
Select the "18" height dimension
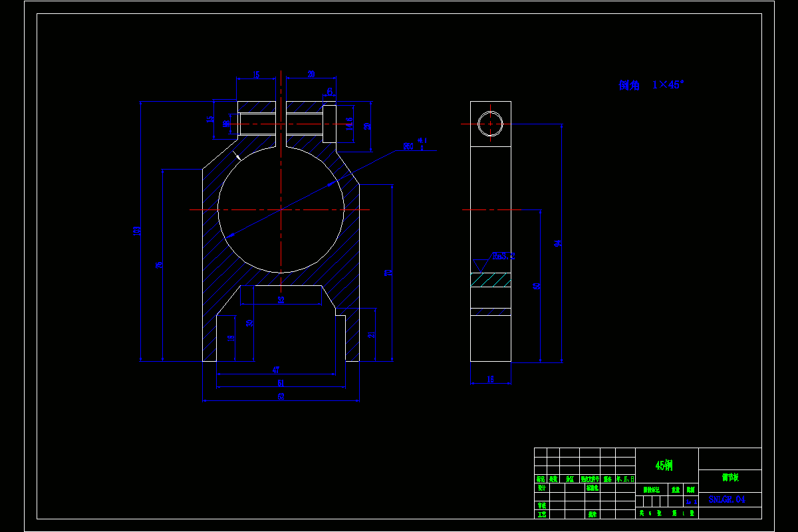(231, 338)
